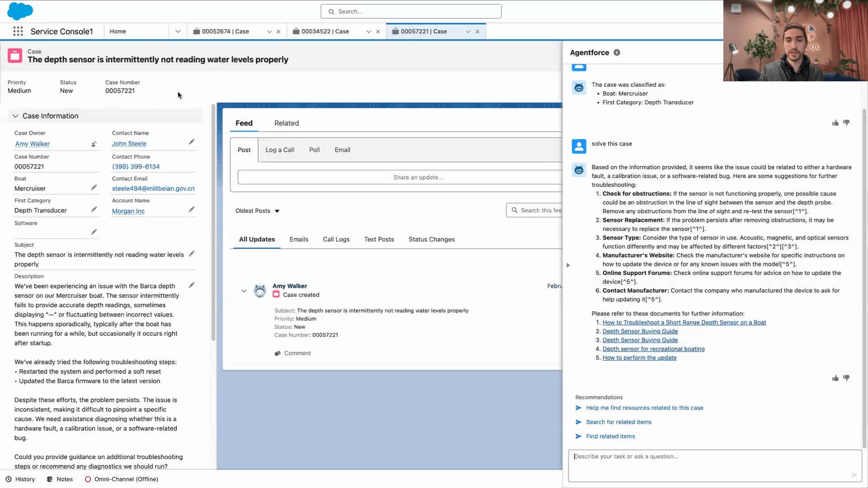This screenshot has width=868, height=488.
Task: Edit Description pencil icon
Action: click(192, 285)
